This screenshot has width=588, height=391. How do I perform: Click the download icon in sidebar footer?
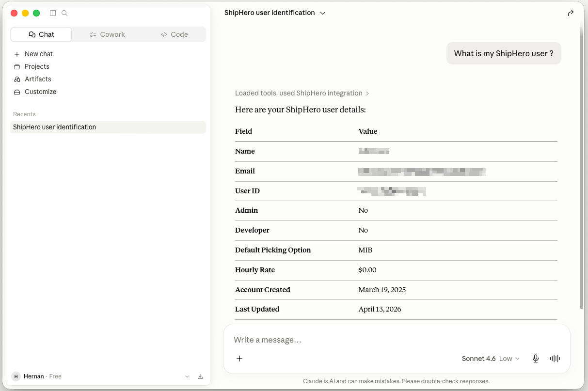click(200, 376)
